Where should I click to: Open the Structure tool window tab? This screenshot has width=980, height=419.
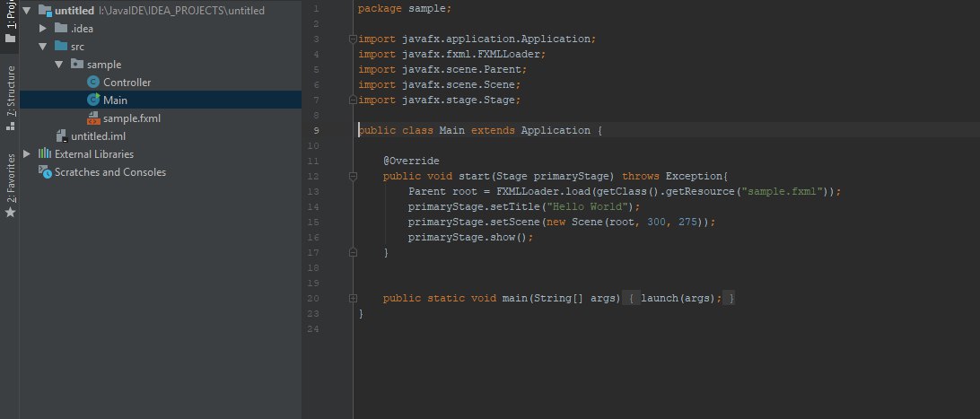coord(10,98)
